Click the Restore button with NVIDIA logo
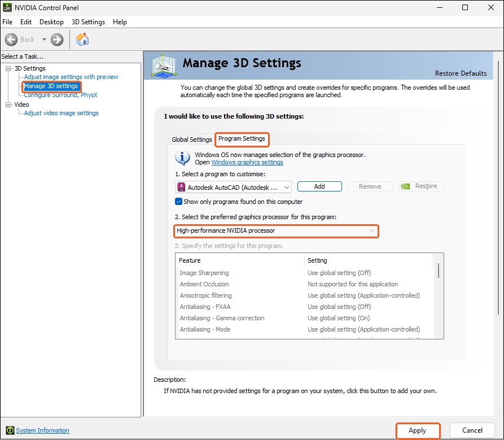The height and width of the screenshot is (440, 504). tap(421, 186)
